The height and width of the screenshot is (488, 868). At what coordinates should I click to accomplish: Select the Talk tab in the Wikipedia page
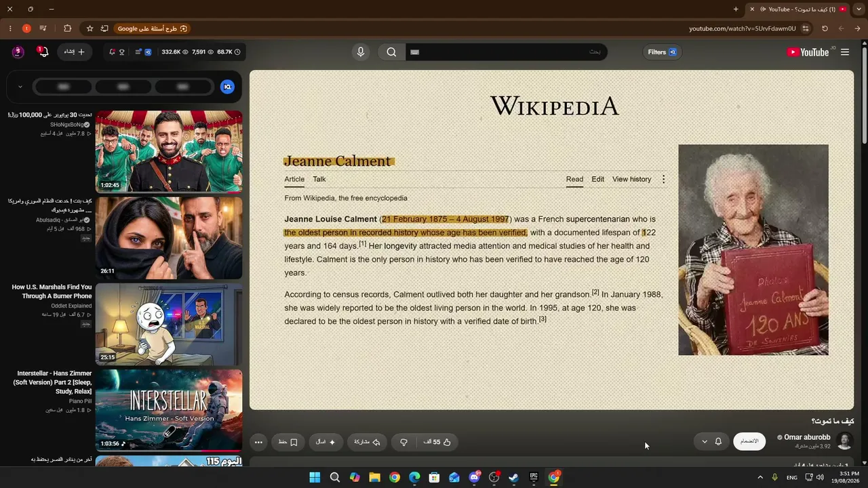click(x=319, y=180)
